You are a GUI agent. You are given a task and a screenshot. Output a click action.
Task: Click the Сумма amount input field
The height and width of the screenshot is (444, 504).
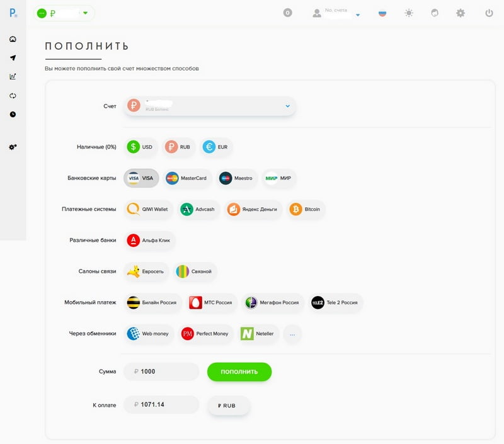point(161,372)
